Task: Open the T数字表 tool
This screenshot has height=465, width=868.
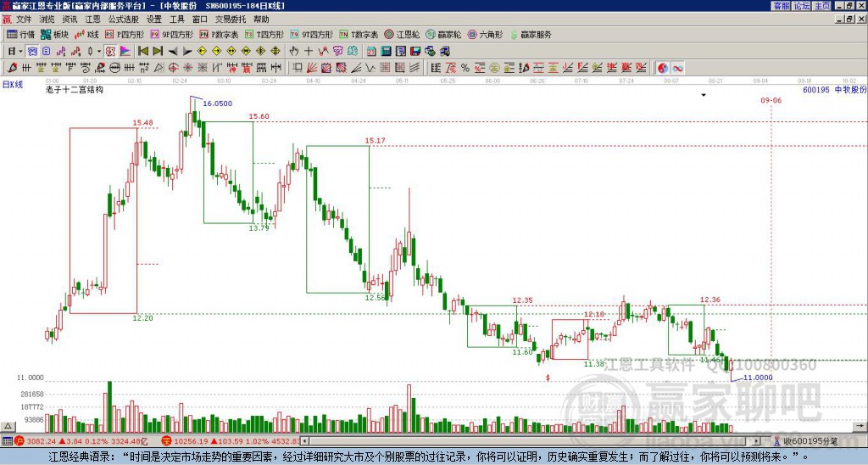Action: pos(359,34)
